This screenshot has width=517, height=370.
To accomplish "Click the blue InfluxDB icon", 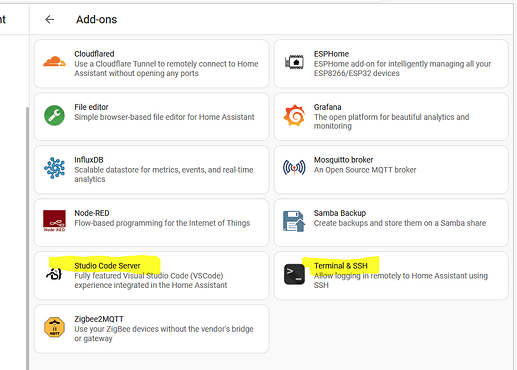I will click(x=54, y=168).
